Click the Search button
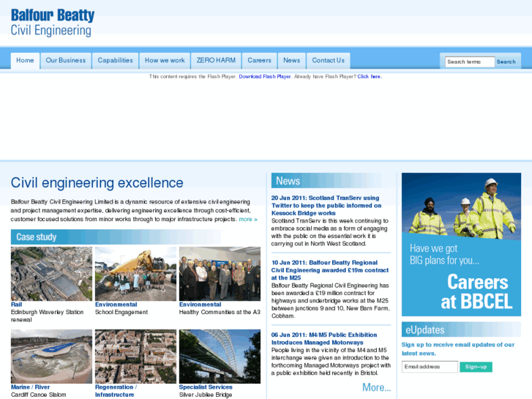 click(x=506, y=61)
